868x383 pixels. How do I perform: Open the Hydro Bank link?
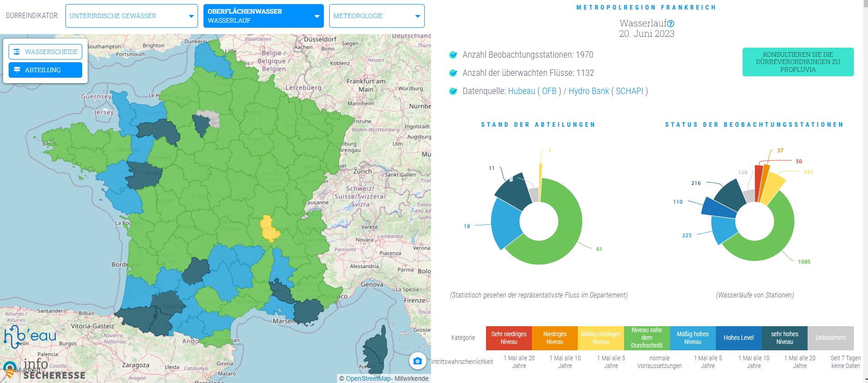(588, 91)
